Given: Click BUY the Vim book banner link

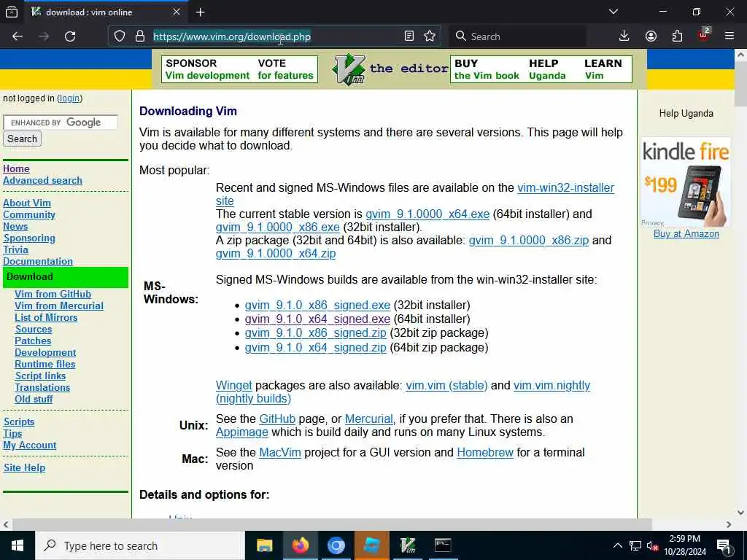Looking at the screenshot, I should 487,69.
